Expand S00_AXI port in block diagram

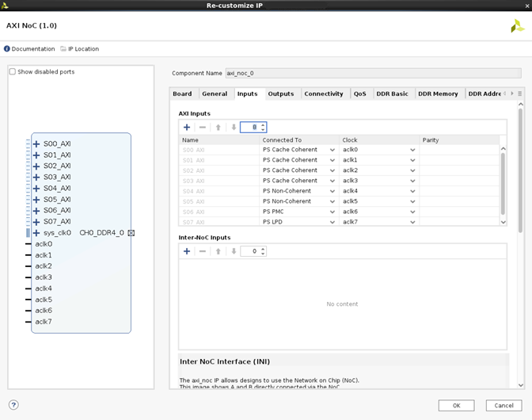click(x=36, y=144)
